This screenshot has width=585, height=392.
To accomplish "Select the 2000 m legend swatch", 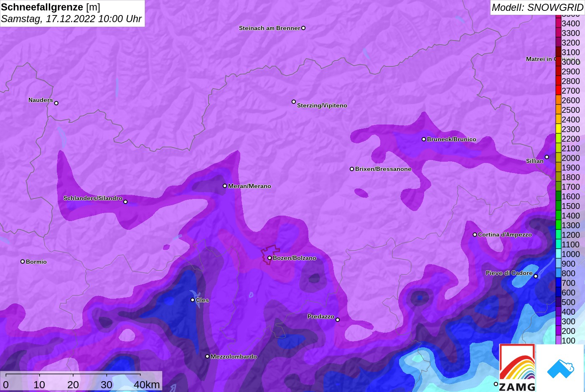I will (x=558, y=158).
